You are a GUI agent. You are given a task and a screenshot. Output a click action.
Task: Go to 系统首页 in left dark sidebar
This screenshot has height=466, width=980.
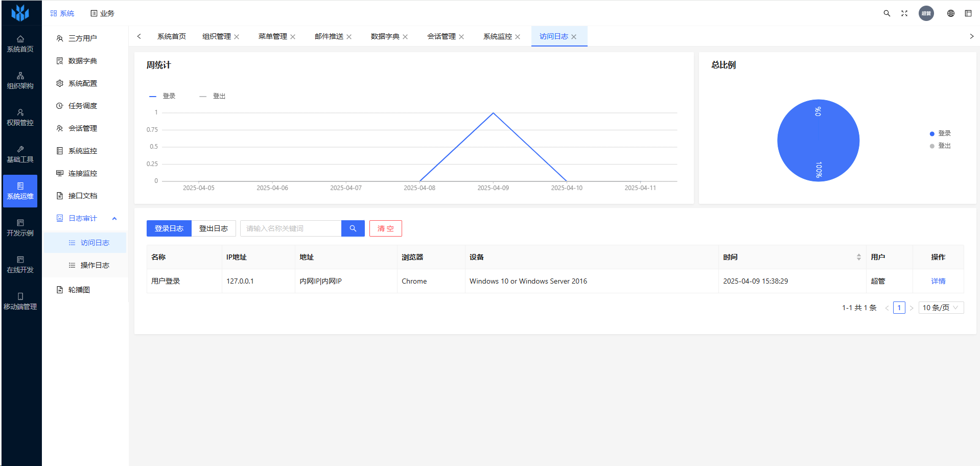click(x=20, y=44)
